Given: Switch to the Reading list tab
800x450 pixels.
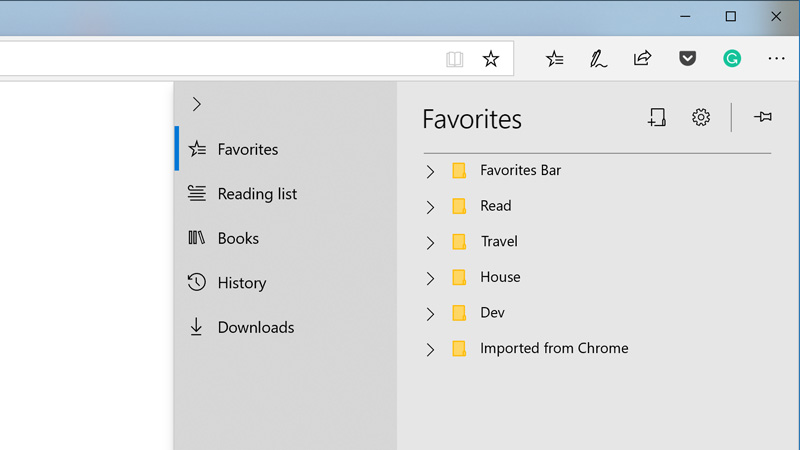Looking at the screenshot, I should pyautogui.click(x=257, y=194).
